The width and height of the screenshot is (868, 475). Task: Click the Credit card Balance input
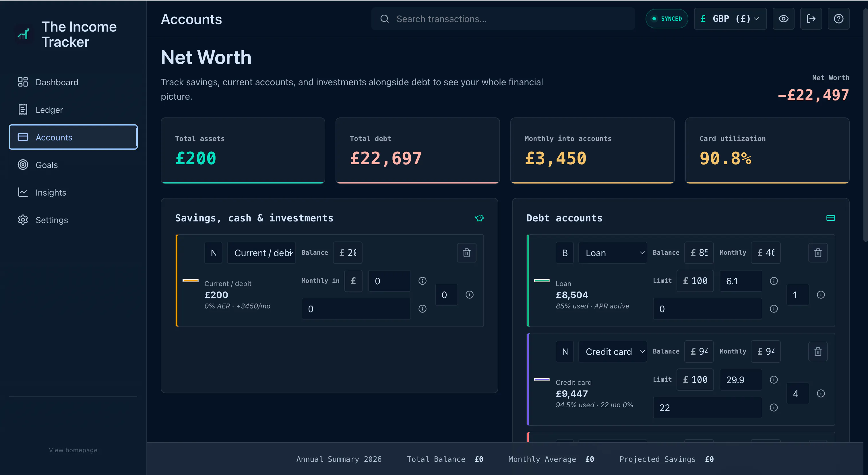(699, 352)
